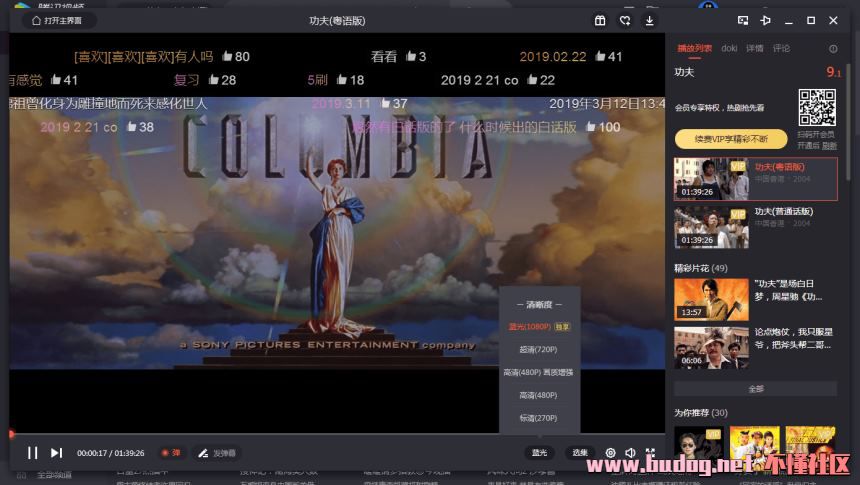Screen dimensions: 860x485
Task: Click the 续费VIP享精彩不断 button
Action: point(731,139)
